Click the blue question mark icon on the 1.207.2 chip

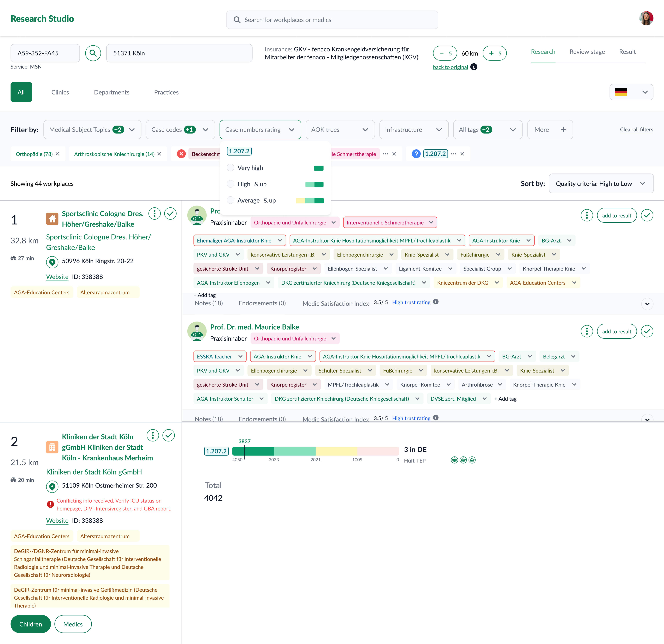(x=416, y=154)
